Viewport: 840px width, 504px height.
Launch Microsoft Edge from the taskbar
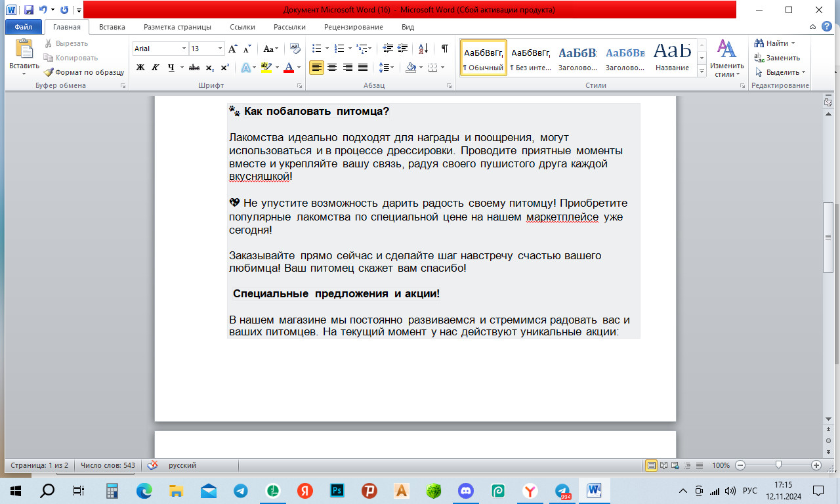(144, 490)
